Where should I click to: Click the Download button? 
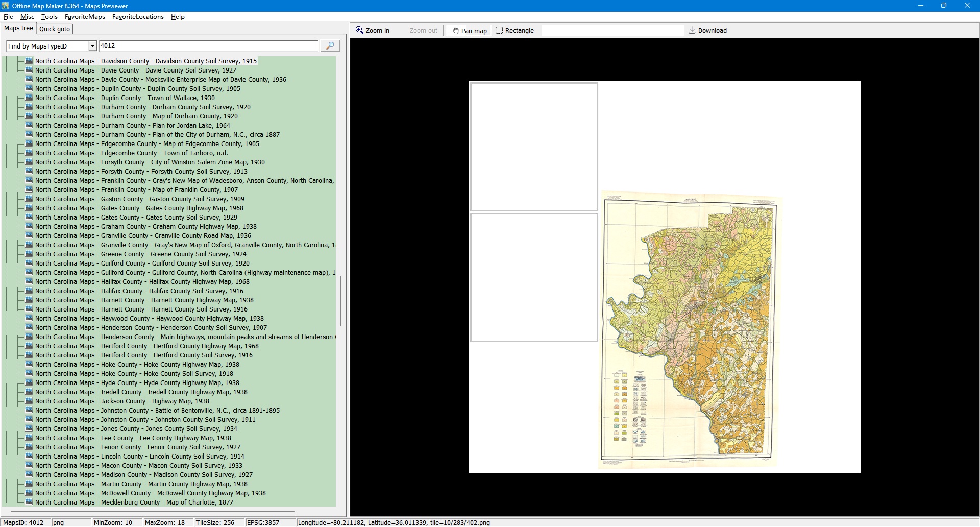(707, 31)
